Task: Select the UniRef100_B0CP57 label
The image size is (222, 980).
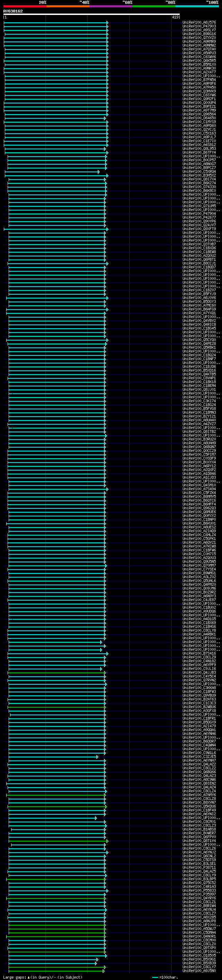Action: (x=199, y=160)
